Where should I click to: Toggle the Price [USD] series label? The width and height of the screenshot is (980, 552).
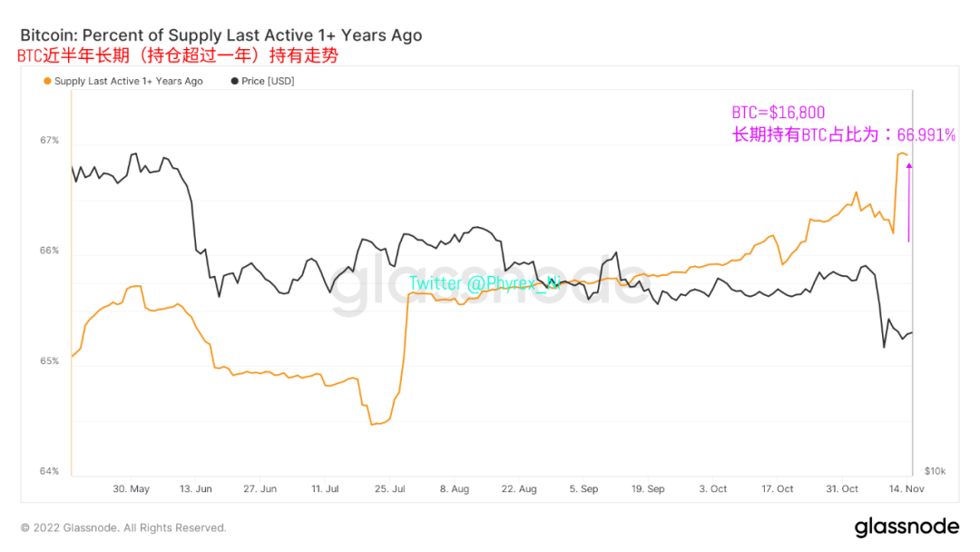tap(268, 82)
